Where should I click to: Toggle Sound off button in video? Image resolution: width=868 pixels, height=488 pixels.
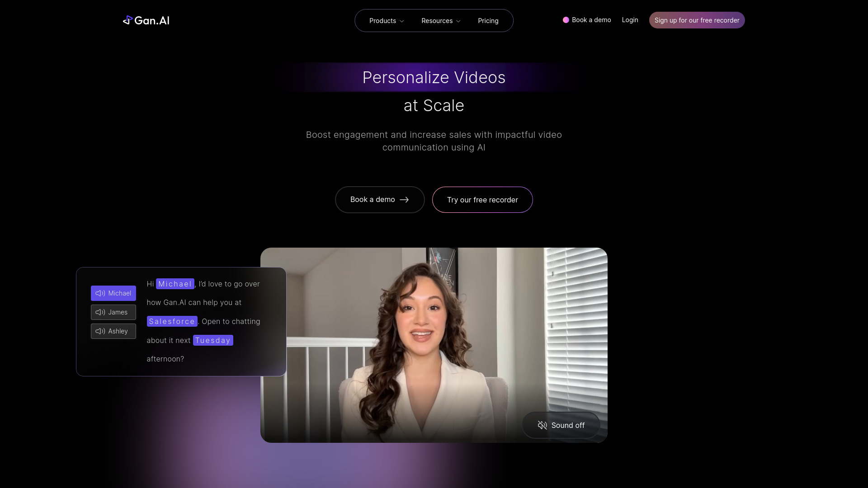561,425
